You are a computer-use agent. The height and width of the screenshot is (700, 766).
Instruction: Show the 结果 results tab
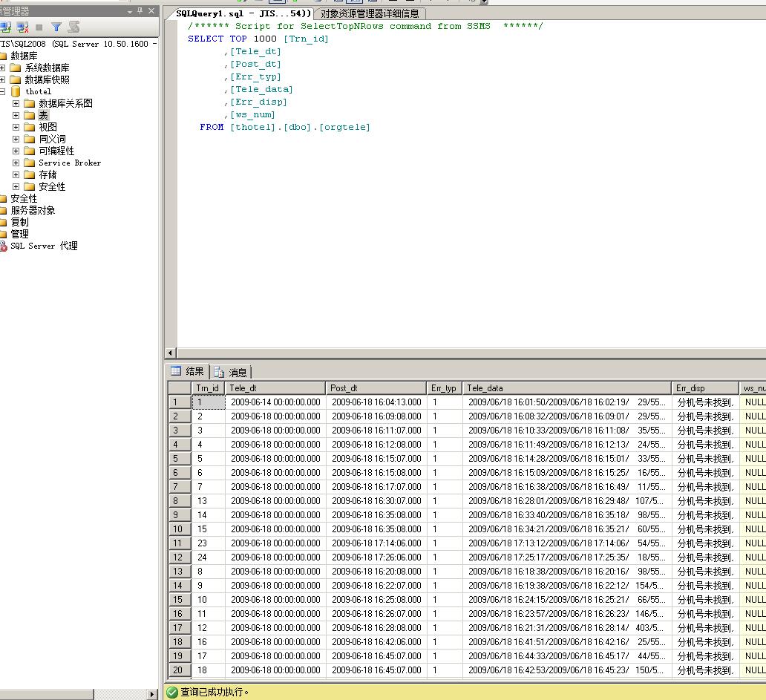click(188, 371)
